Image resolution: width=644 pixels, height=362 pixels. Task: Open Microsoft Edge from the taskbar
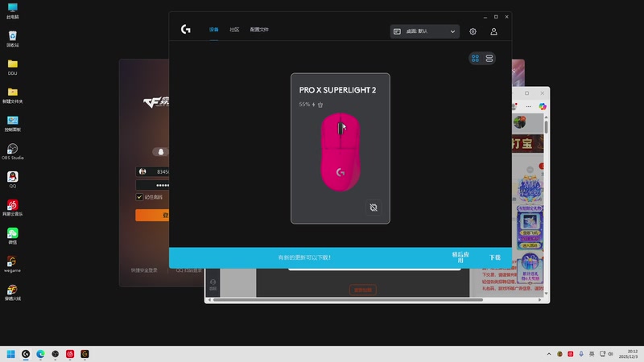(x=41, y=354)
